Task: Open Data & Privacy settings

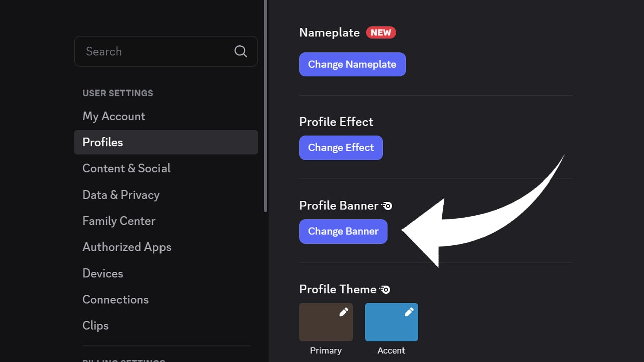Action: tap(121, 195)
